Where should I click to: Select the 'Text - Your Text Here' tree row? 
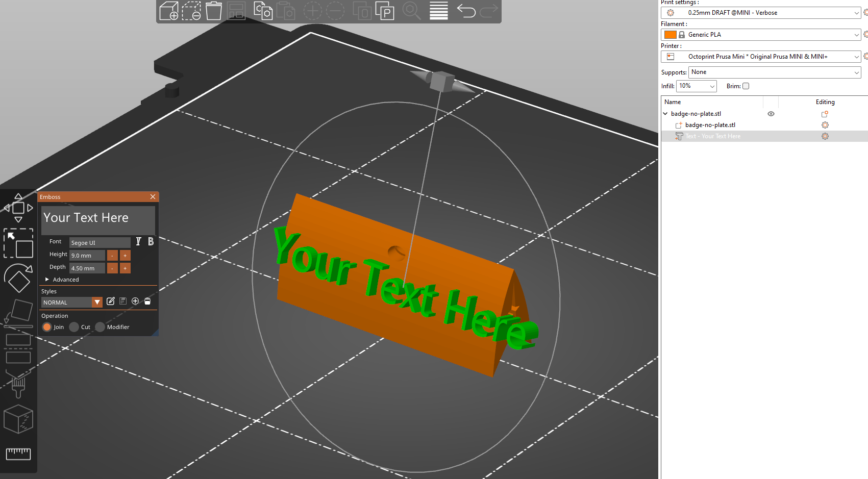coord(764,136)
